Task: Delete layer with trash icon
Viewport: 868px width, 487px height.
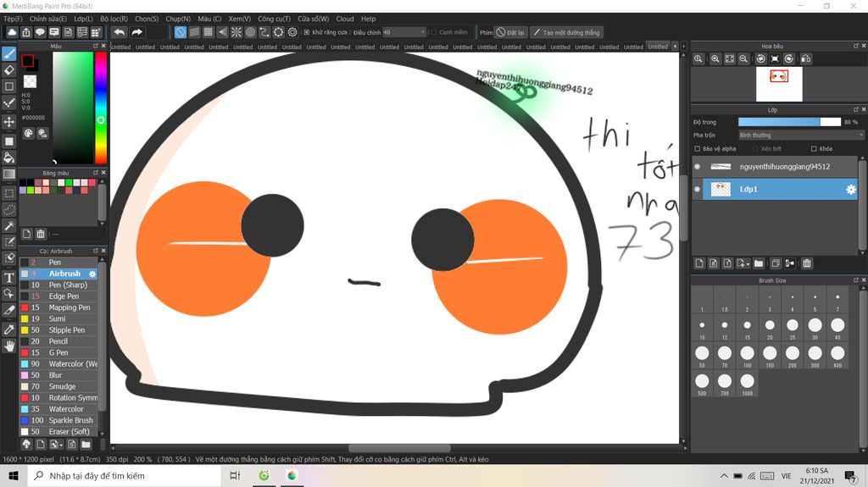Action: point(807,263)
